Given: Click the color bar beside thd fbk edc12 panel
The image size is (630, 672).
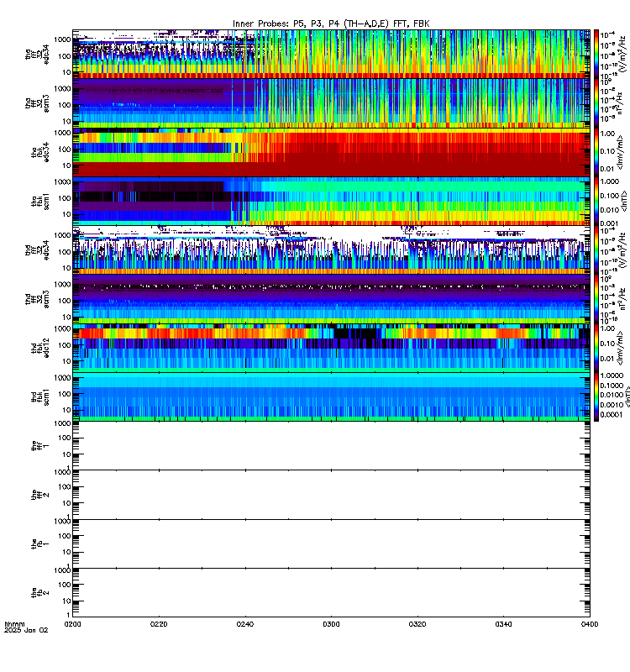Looking at the screenshot, I should (x=596, y=348).
